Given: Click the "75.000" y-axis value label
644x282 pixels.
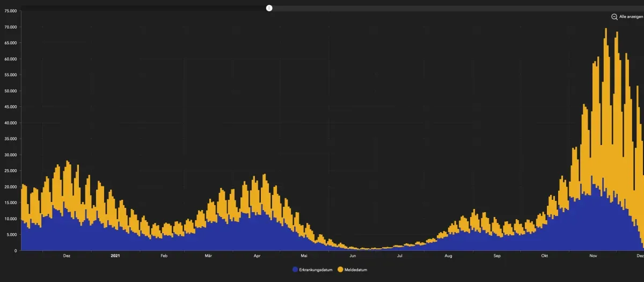Looking at the screenshot, I should [x=10, y=11].
